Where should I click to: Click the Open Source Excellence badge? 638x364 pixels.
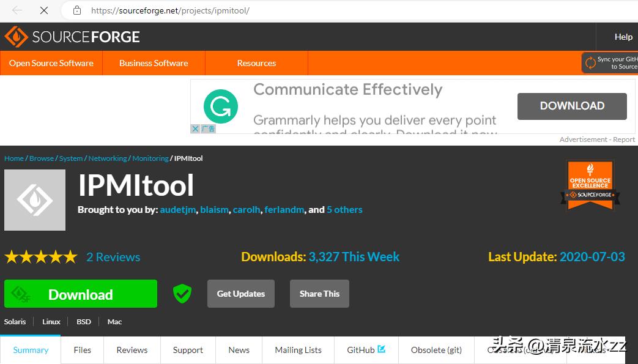[x=590, y=185]
